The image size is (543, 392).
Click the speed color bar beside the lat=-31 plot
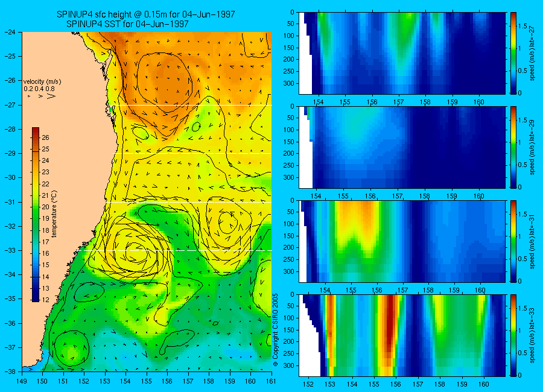coord(513,241)
